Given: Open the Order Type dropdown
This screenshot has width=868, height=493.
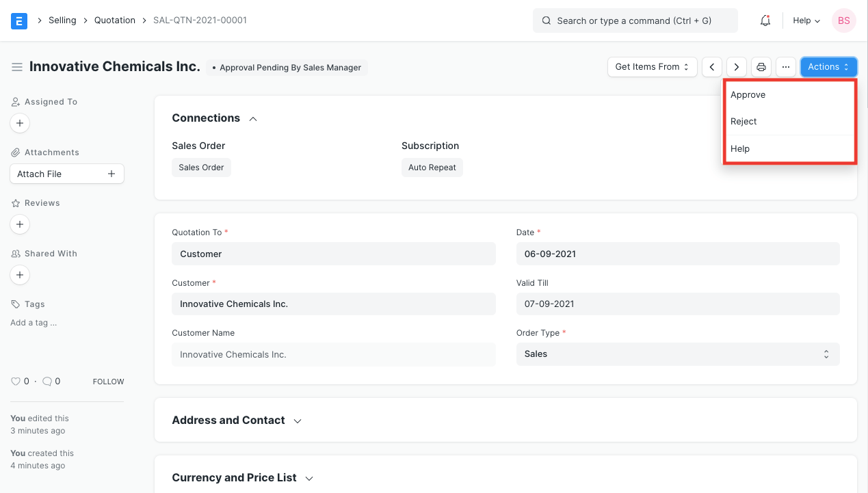Looking at the screenshot, I should point(677,354).
